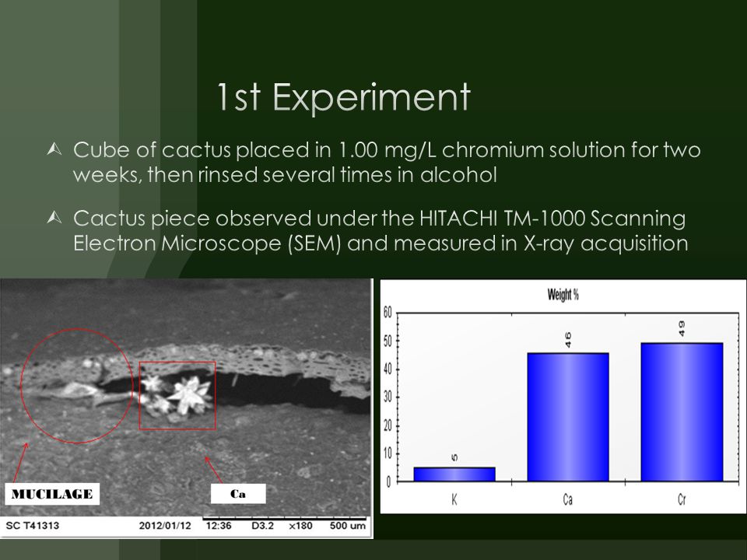Image resolution: width=747 pixels, height=560 pixels.
Task: Click the value label '46' above the Ca bar
Action: coord(568,340)
